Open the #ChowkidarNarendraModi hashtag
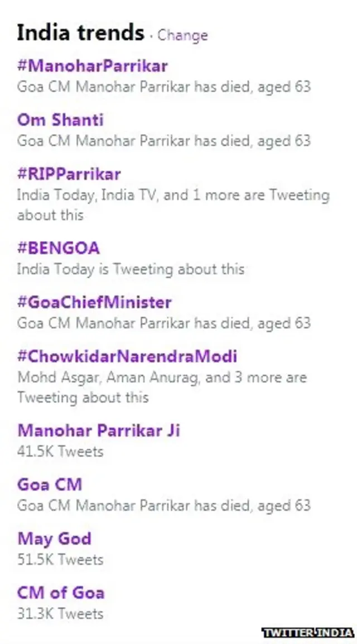 click(x=127, y=356)
